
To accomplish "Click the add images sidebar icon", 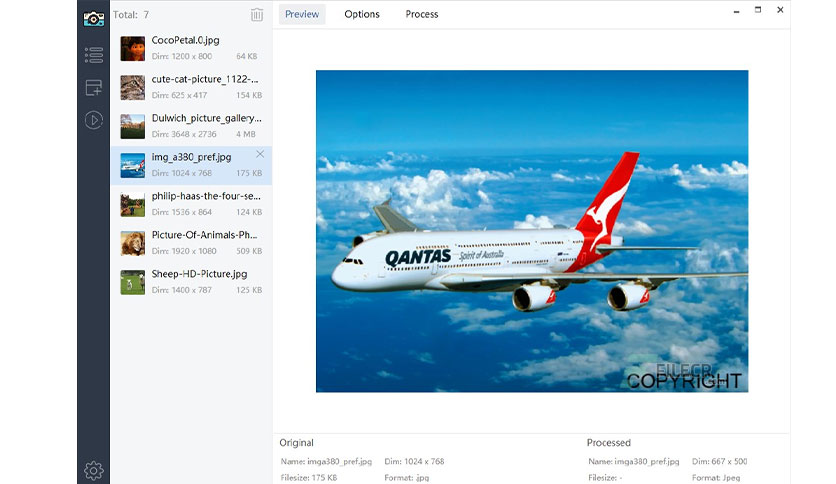I will [94, 87].
